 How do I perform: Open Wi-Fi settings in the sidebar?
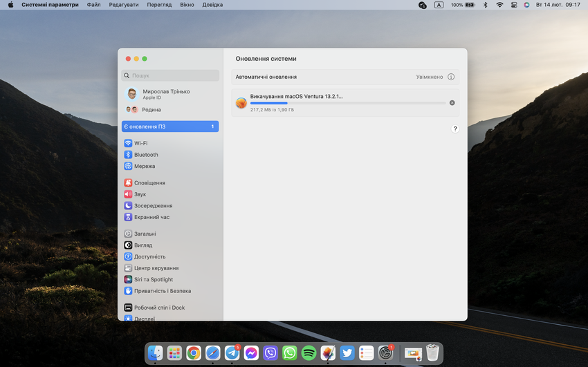140,143
